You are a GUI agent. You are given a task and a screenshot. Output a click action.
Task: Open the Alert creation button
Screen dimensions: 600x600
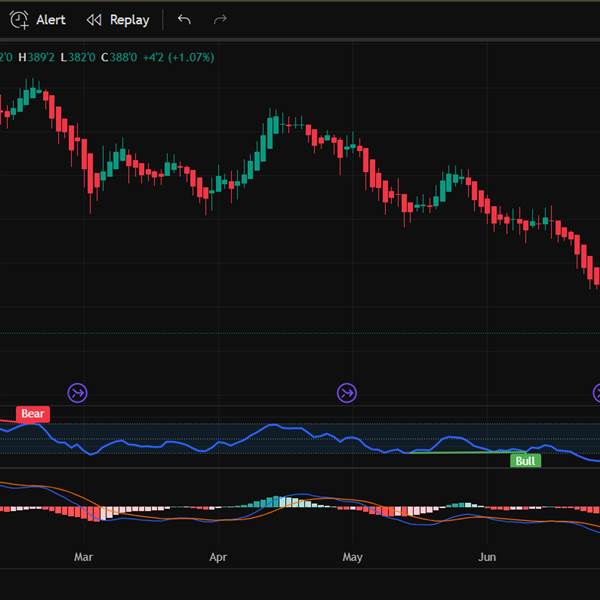(x=38, y=20)
